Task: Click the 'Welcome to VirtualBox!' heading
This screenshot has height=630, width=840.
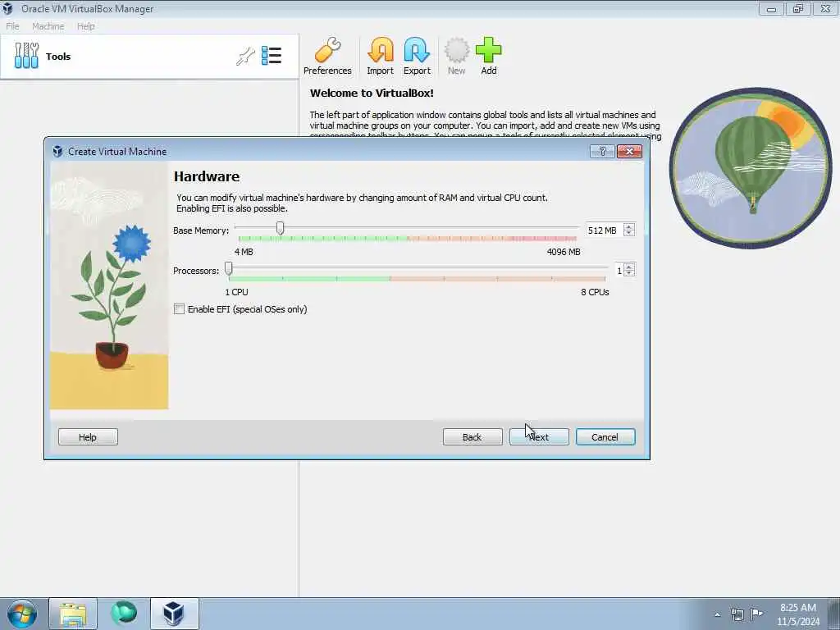Action: pos(372,94)
